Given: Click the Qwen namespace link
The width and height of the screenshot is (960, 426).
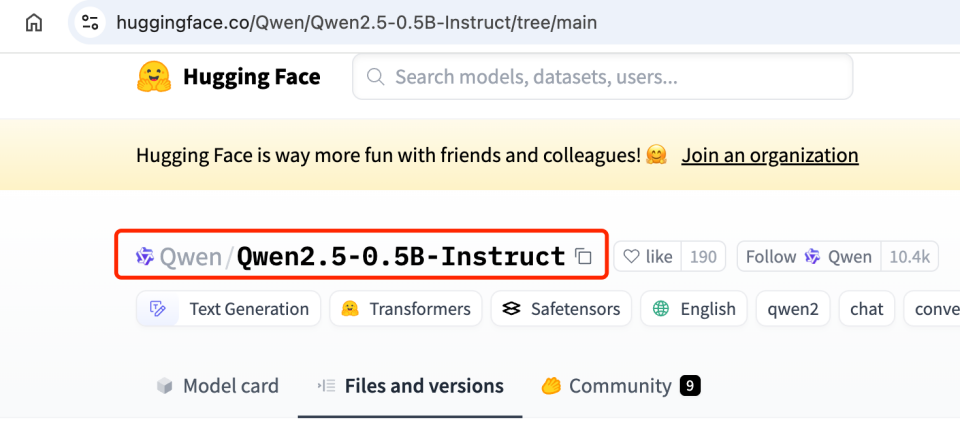Looking at the screenshot, I should click(190, 257).
